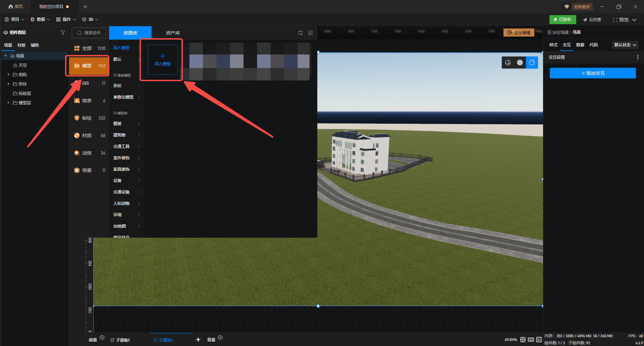
Task: Toggle the highlighted render view mode
Action: pyautogui.click(x=532, y=63)
